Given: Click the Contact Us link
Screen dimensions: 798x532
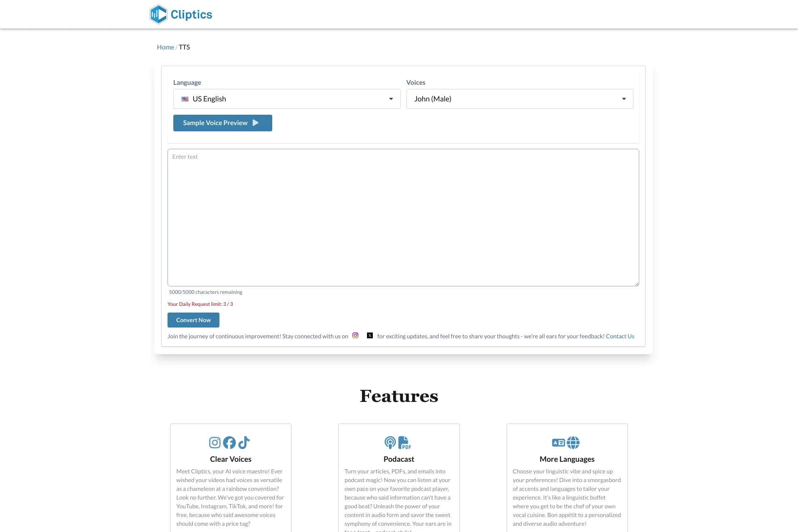Looking at the screenshot, I should (x=620, y=335).
